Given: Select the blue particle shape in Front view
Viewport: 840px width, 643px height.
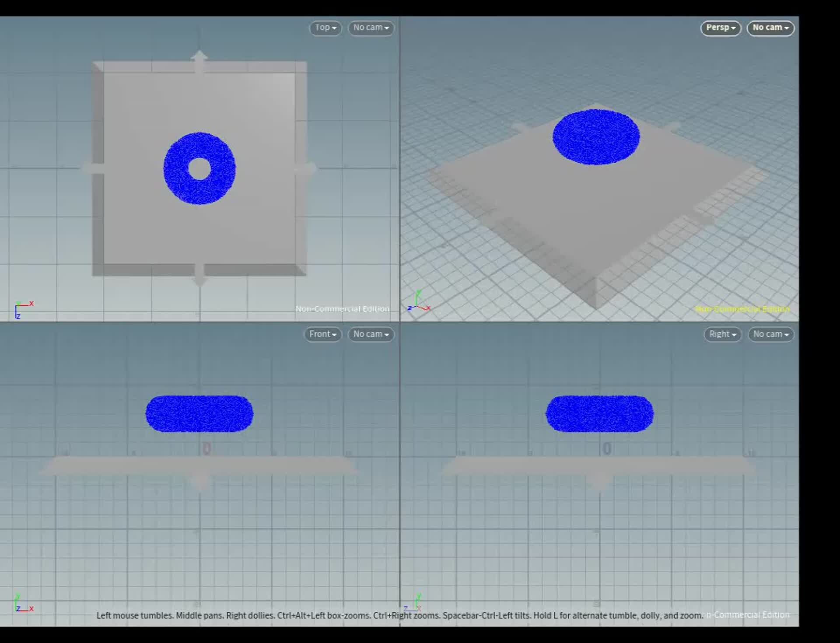Looking at the screenshot, I should tap(199, 414).
